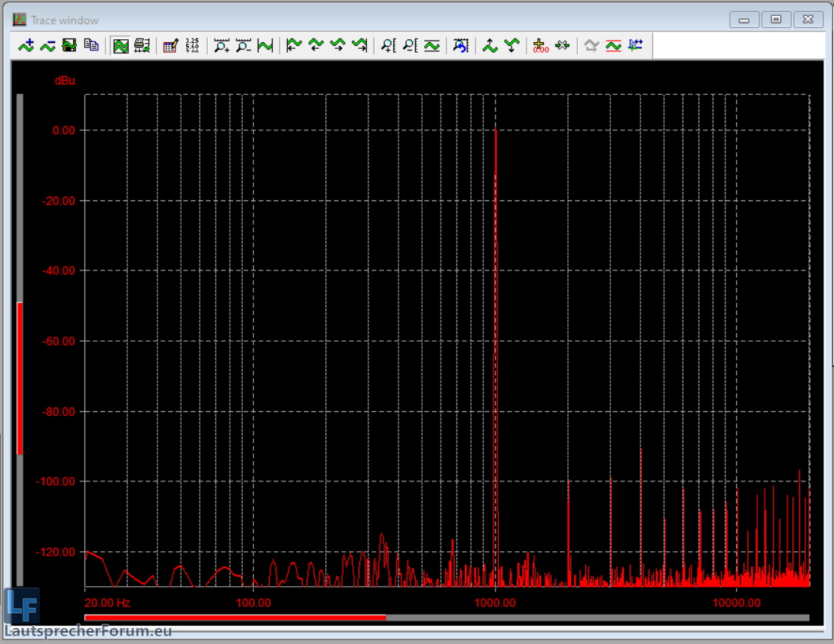Screen dimensions: 834x644
Task: Click the undo zoom magnifier icon
Action: 460,46
